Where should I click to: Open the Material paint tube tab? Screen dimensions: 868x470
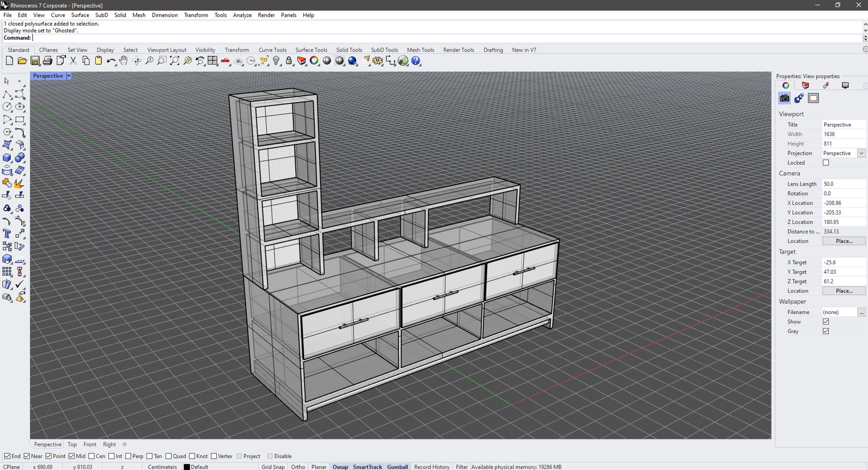[826, 85]
